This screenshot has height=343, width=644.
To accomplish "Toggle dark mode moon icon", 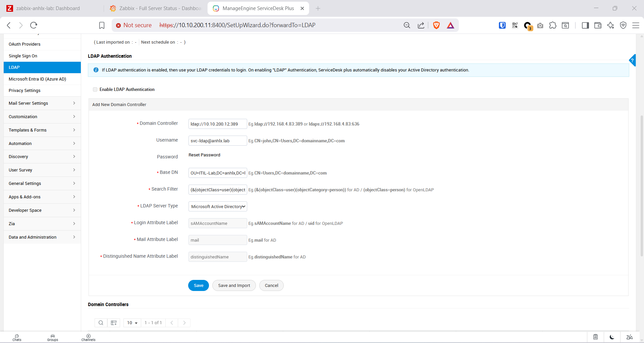I will coord(612,337).
